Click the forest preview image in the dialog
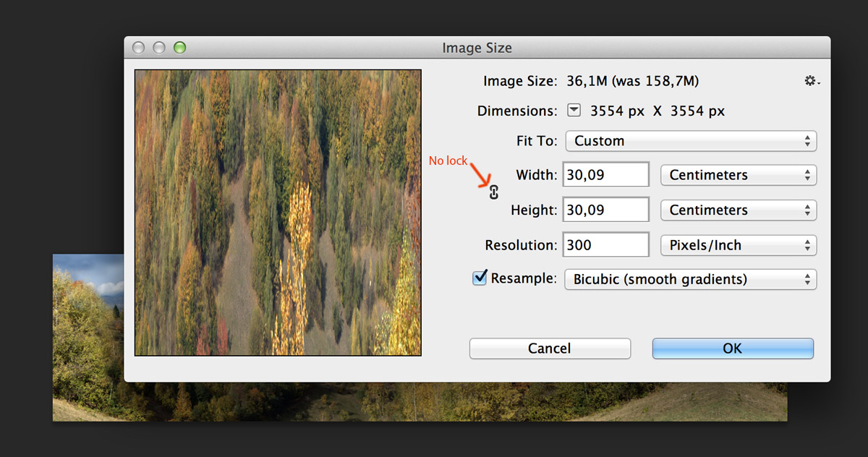 click(x=278, y=212)
